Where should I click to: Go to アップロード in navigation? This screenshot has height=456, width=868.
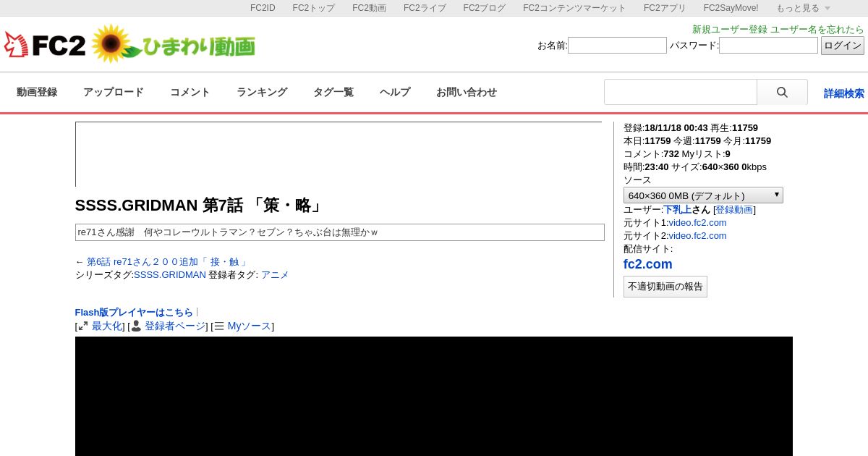tap(114, 92)
